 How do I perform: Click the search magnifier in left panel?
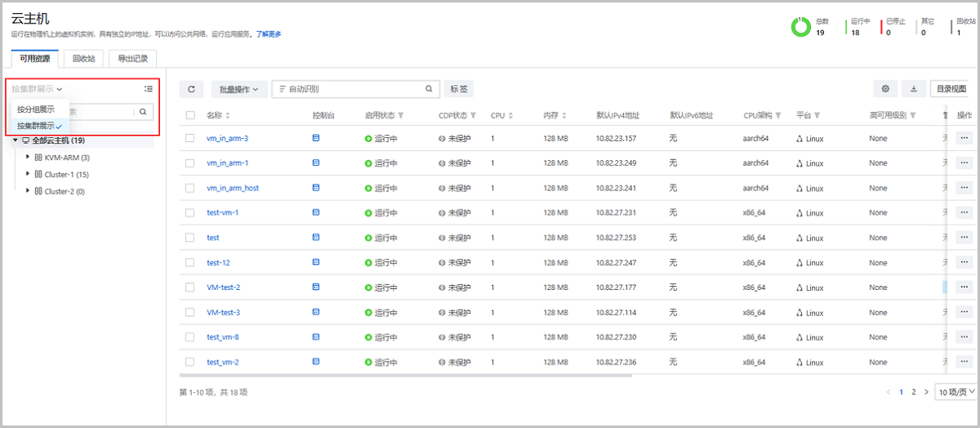pos(143,112)
